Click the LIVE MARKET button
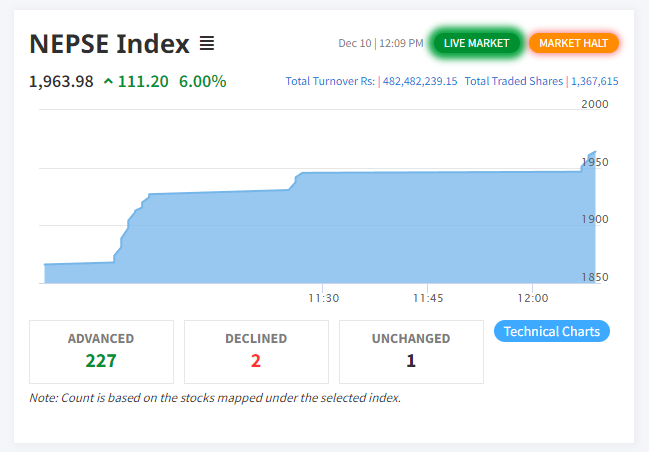Image resolution: width=649 pixels, height=452 pixels. click(476, 43)
